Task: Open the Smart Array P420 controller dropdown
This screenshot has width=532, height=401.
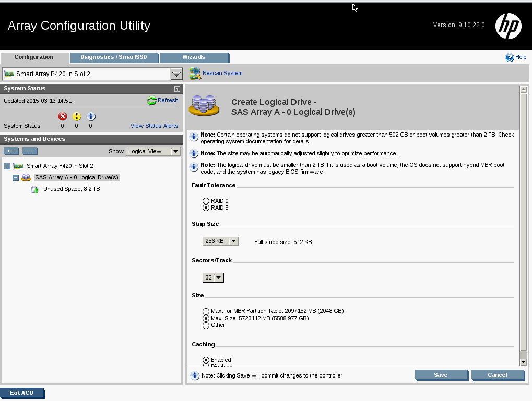Action: pos(176,74)
